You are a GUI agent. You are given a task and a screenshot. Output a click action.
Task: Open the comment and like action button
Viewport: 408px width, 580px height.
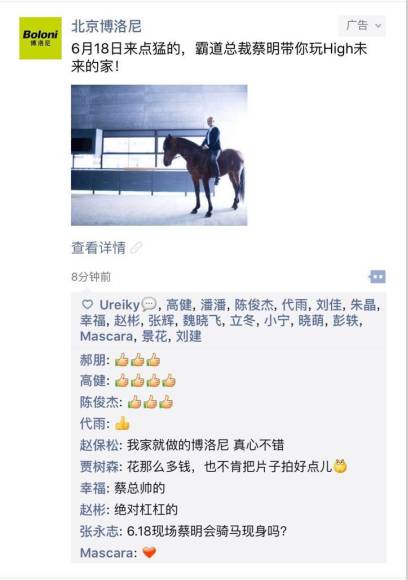pyautogui.click(x=377, y=277)
